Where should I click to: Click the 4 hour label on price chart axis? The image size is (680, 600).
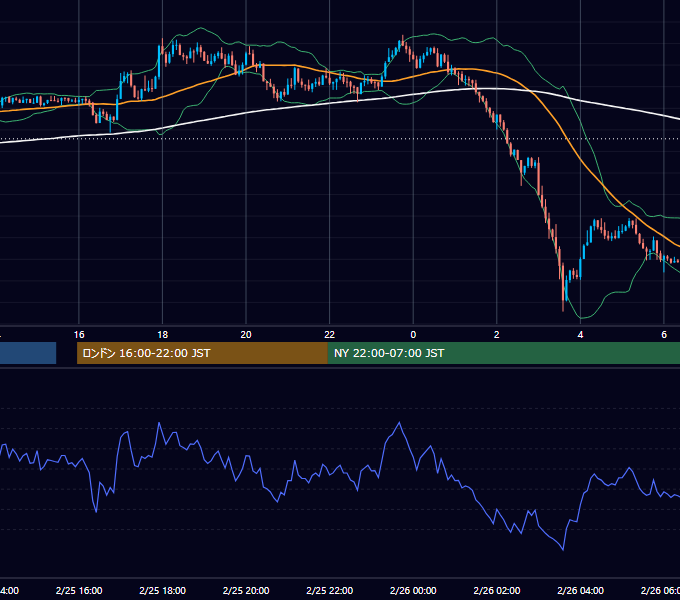[x=580, y=335]
